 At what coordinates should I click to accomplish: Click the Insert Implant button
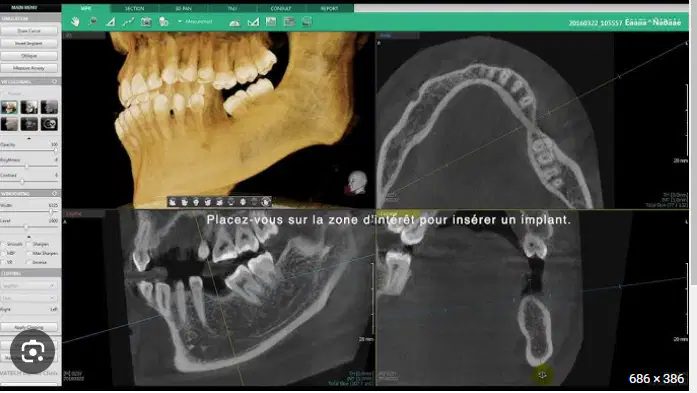[x=29, y=44]
